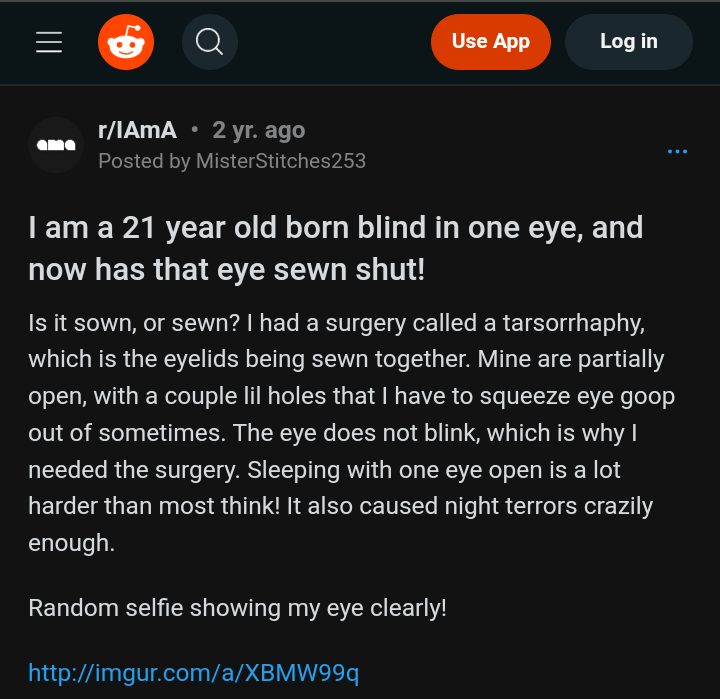Click the Reddit logo home icon
This screenshot has height=699, width=720.
click(x=126, y=42)
